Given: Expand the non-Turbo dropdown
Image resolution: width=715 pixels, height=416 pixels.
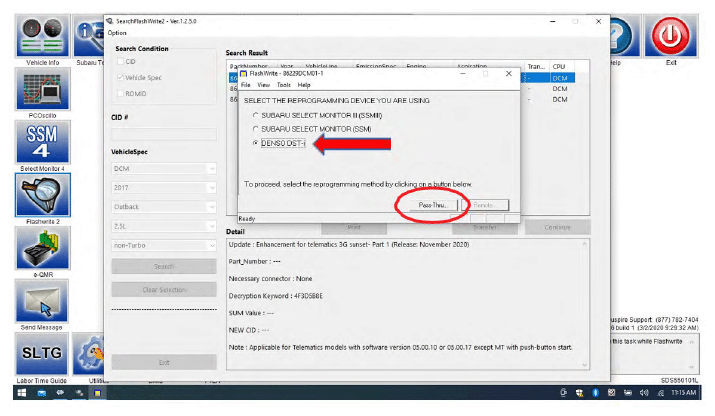Looking at the screenshot, I should [x=212, y=245].
